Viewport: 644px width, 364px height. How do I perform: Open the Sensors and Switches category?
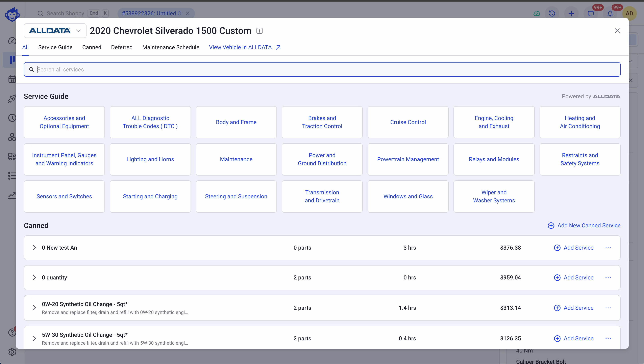tap(64, 197)
